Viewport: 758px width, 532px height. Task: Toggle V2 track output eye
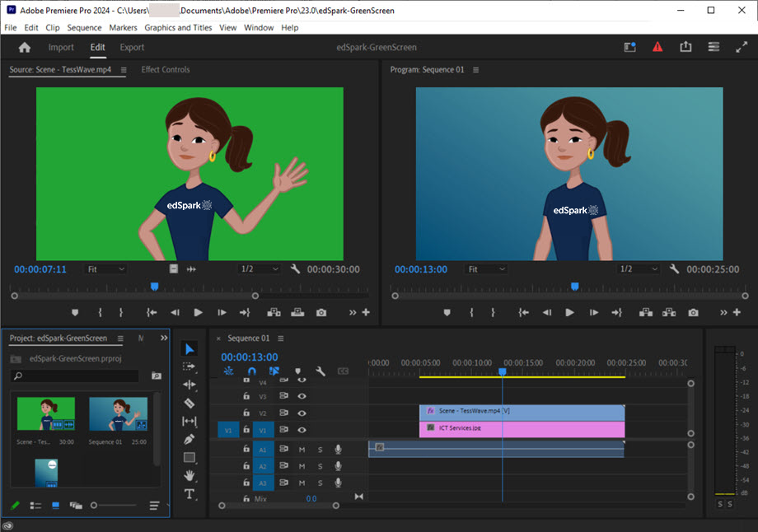302,413
